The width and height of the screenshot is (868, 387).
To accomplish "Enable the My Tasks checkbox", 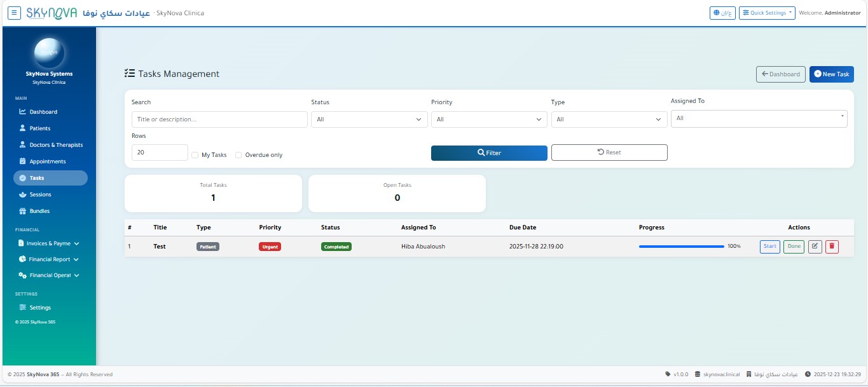I will click(195, 155).
